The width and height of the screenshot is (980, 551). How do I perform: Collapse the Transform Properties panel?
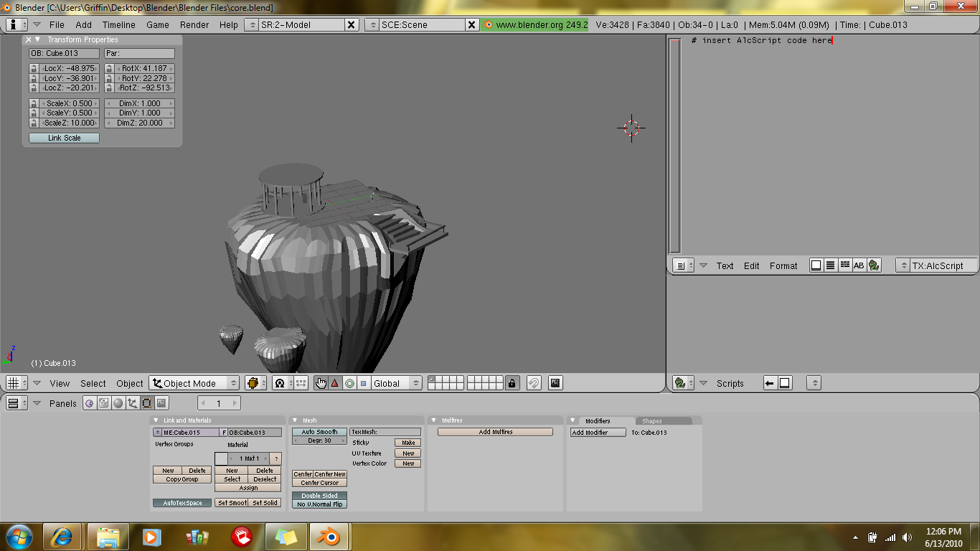[37, 39]
